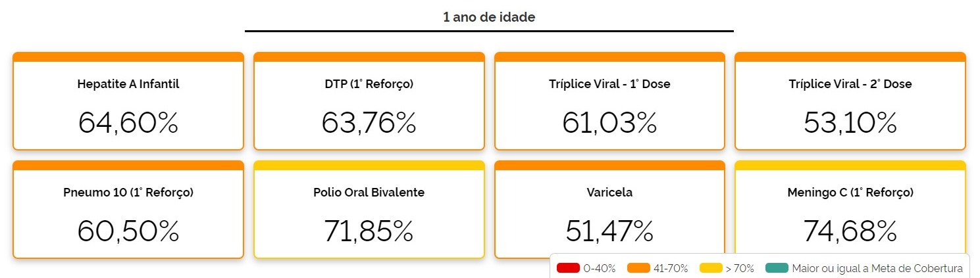Click the "1 ano de idade" heading

[x=489, y=17]
